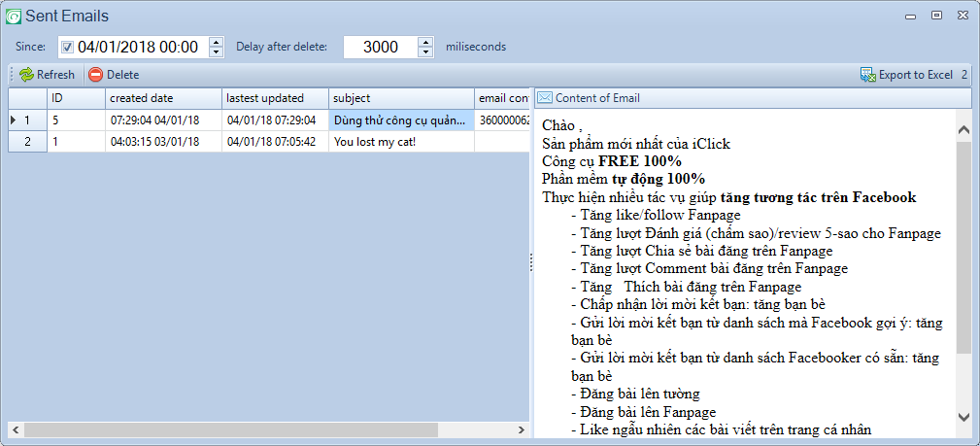The width and height of the screenshot is (980, 446).
Task: Click lastest updated 04/01/18 07:05:42
Action: 275,141
